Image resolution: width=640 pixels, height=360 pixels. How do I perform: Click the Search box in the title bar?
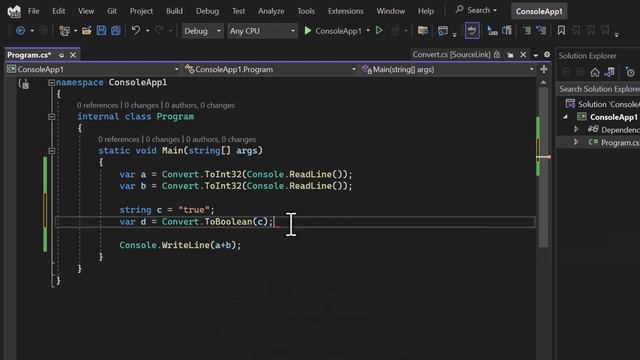[x=476, y=10]
